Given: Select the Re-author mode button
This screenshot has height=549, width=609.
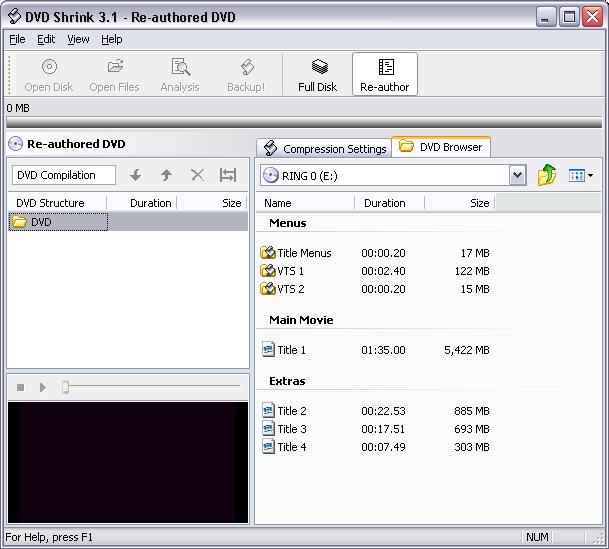Looking at the screenshot, I should tap(385, 75).
